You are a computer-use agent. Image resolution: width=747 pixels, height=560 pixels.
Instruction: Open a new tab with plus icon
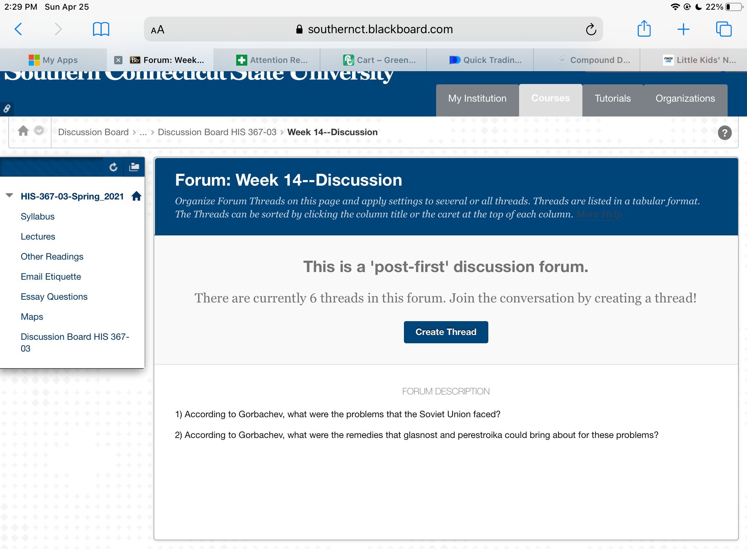click(683, 29)
